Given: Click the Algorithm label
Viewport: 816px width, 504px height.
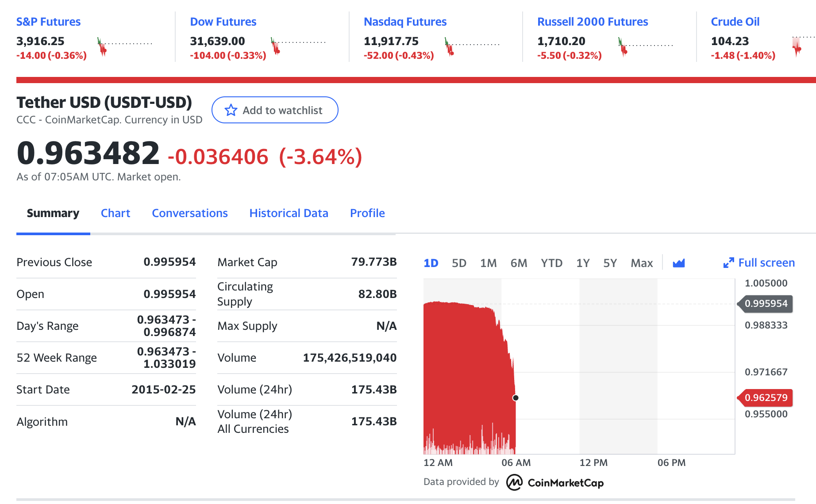Looking at the screenshot, I should 42,422.
